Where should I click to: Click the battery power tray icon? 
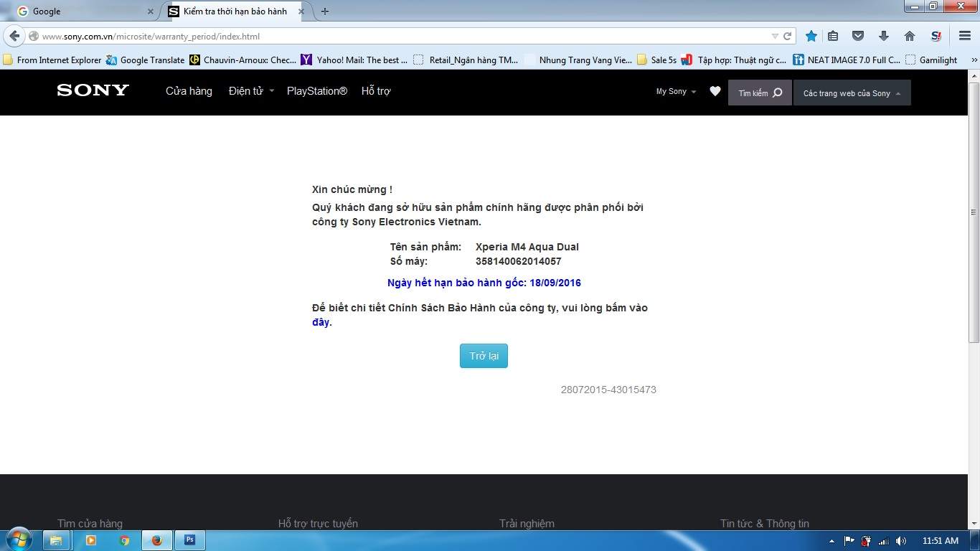[x=866, y=541]
